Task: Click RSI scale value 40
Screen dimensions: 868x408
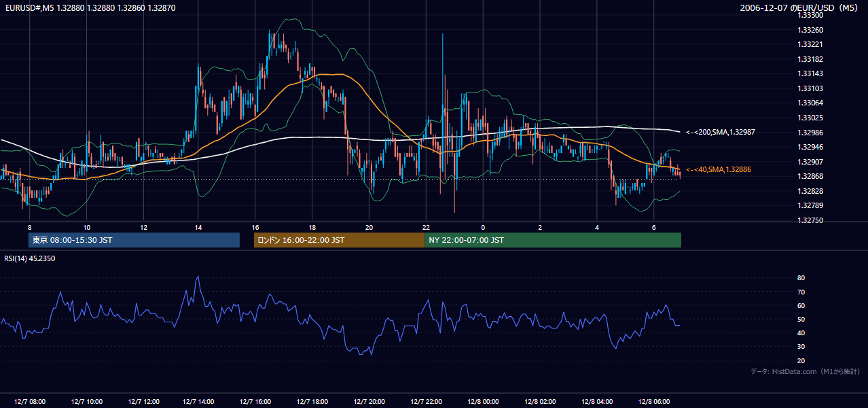Action: 801,333
